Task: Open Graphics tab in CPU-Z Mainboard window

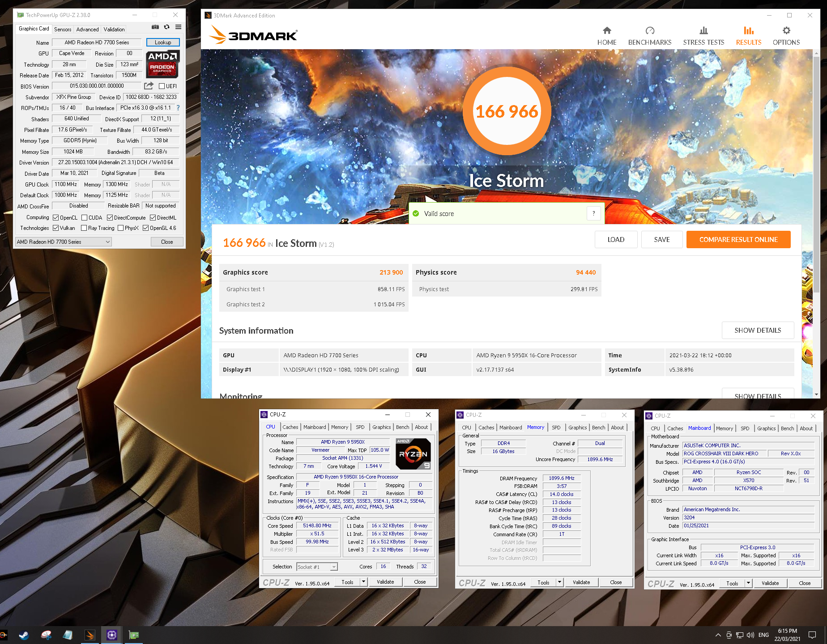Action: 766,428
